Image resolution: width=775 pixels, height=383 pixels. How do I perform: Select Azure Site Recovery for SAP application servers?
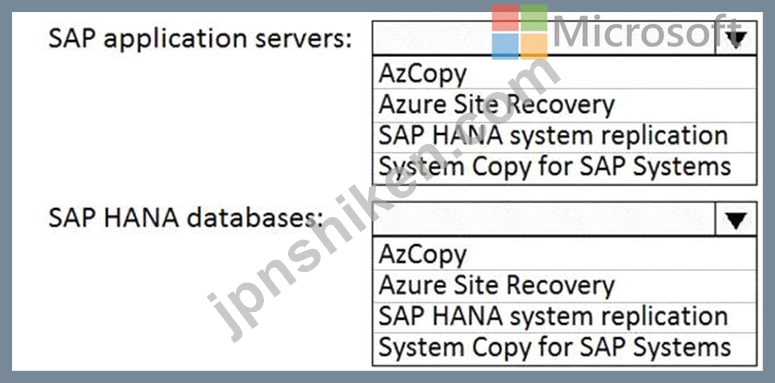[564, 105]
